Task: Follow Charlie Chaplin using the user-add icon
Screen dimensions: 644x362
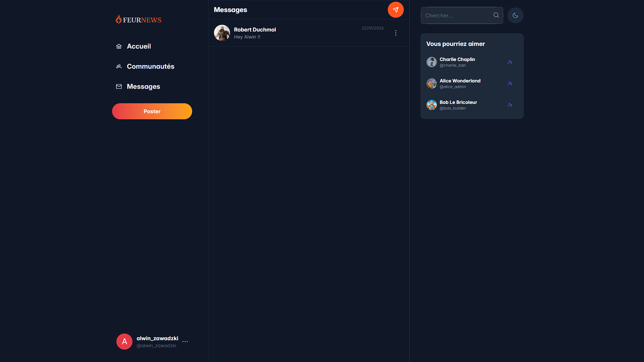Action: click(510, 62)
